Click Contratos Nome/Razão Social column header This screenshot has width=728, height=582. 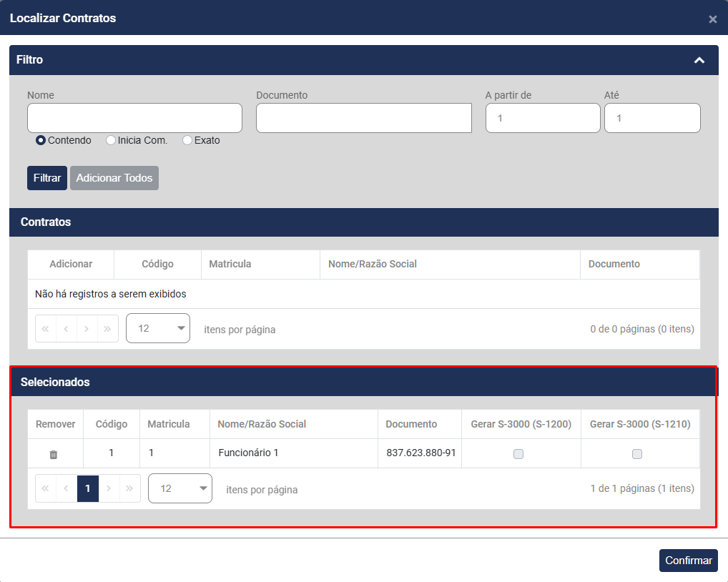pyautogui.click(x=450, y=264)
